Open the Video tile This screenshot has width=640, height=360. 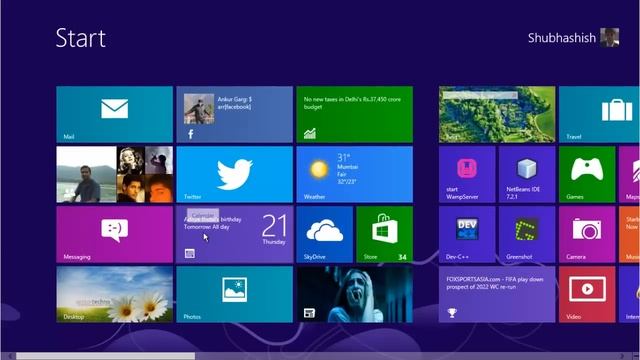pyautogui.click(x=587, y=294)
